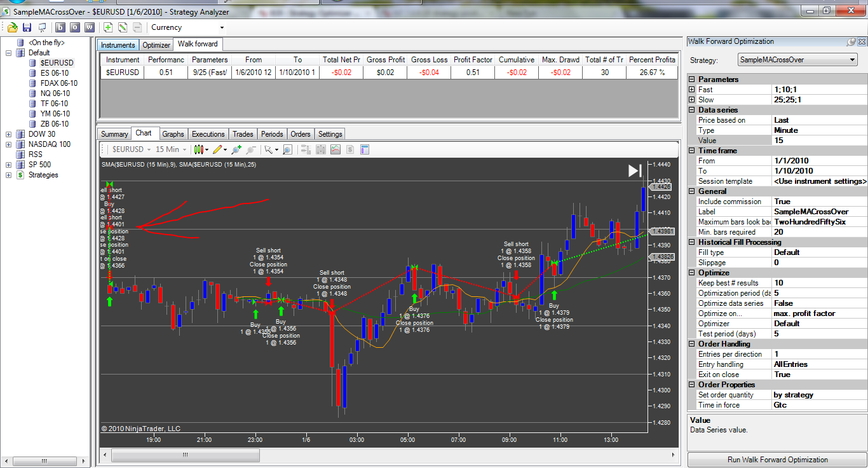
Task: Click the NinjaTrader title bar app icon
Action: [x=6, y=11]
